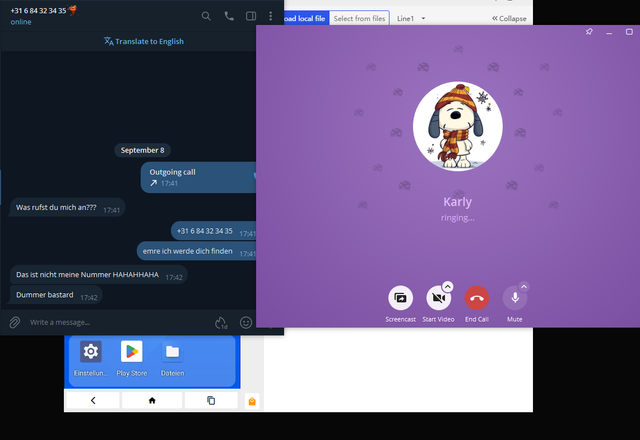
Task: Open Dateien app on emulator
Action: tap(172, 358)
